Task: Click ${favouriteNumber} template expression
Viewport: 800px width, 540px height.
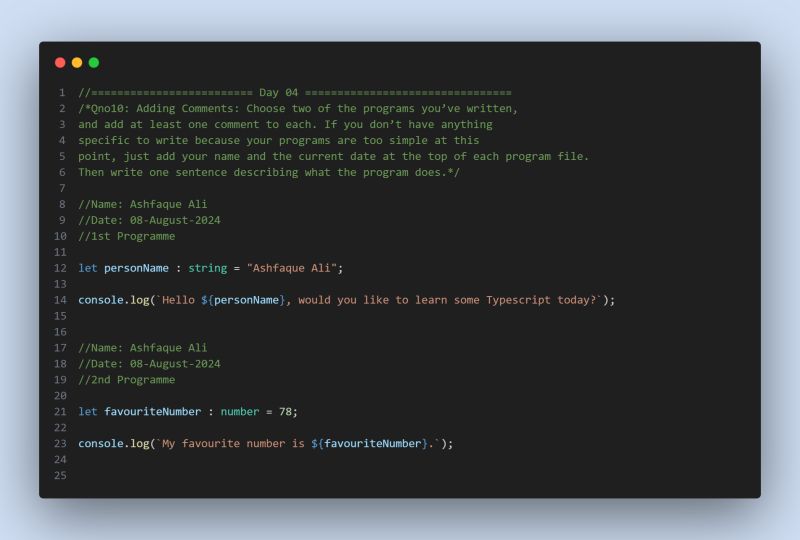Action: click(369, 444)
